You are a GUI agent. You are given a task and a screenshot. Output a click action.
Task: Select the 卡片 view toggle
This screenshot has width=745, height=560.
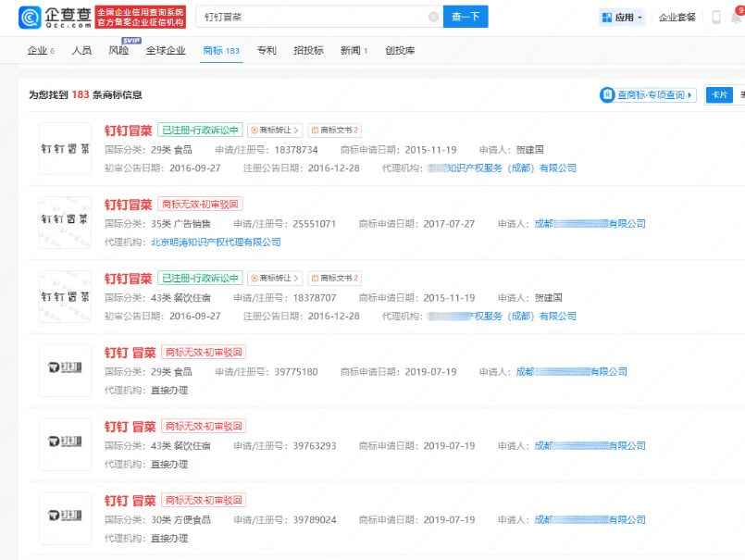(x=719, y=95)
